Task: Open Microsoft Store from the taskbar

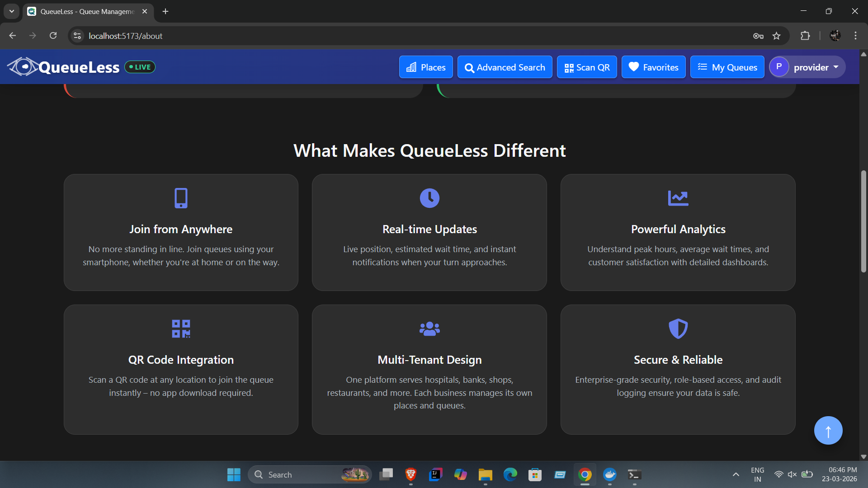Action: [535, 474]
